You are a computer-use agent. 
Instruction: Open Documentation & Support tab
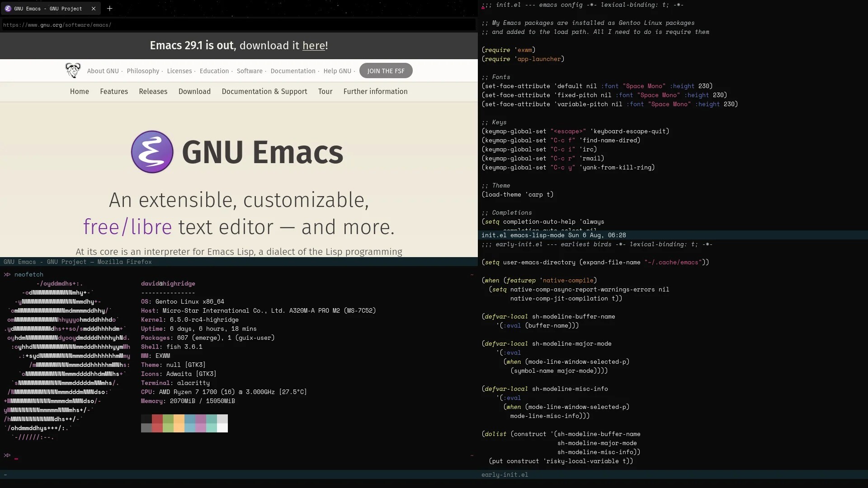click(x=264, y=91)
